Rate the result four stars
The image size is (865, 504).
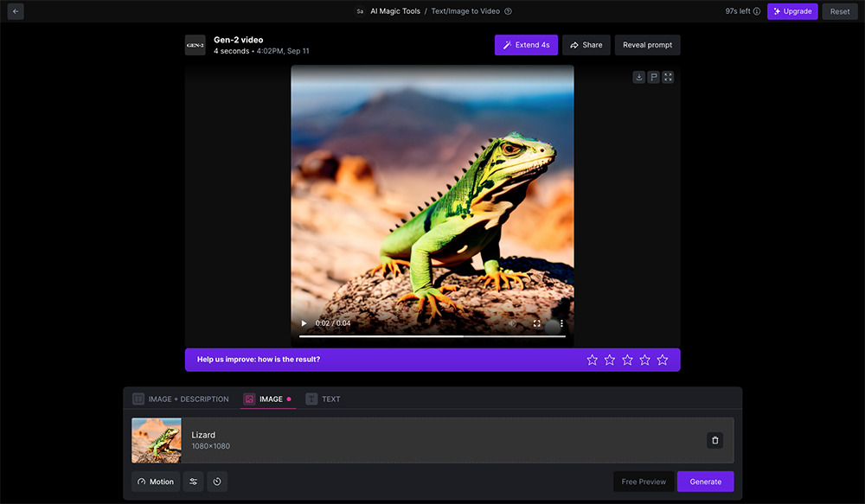pyautogui.click(x=645, y=360)
